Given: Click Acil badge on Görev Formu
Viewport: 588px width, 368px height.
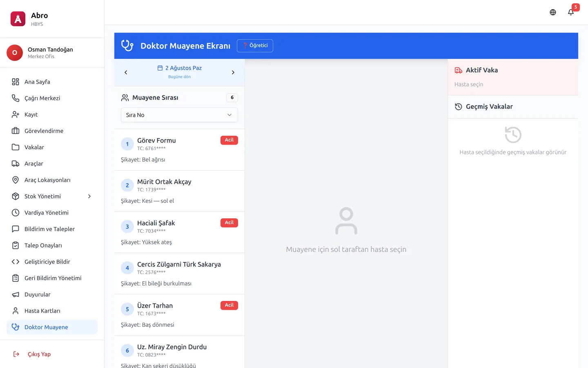Looking at the screenshot, I should coord(229,140).
